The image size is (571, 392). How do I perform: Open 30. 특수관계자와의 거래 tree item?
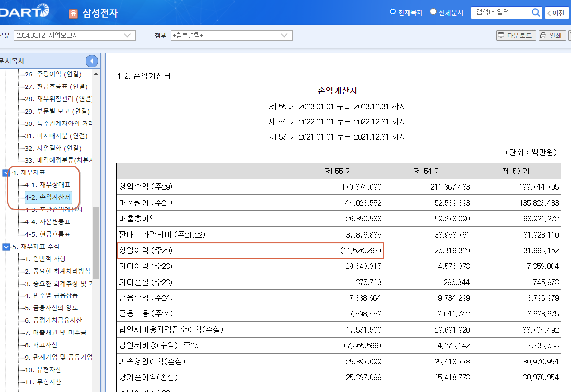coord(58,124)
